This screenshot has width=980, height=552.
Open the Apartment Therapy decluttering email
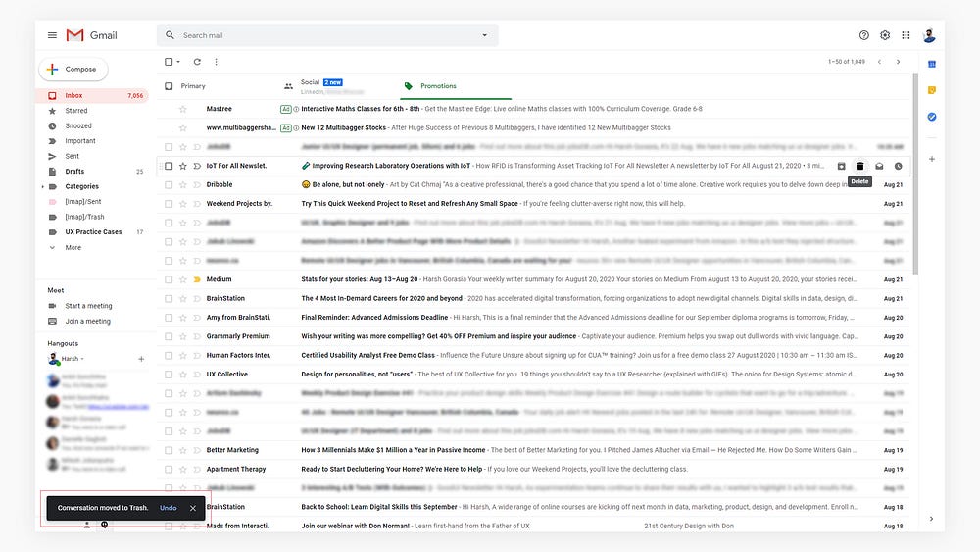[x=534, y=470]
